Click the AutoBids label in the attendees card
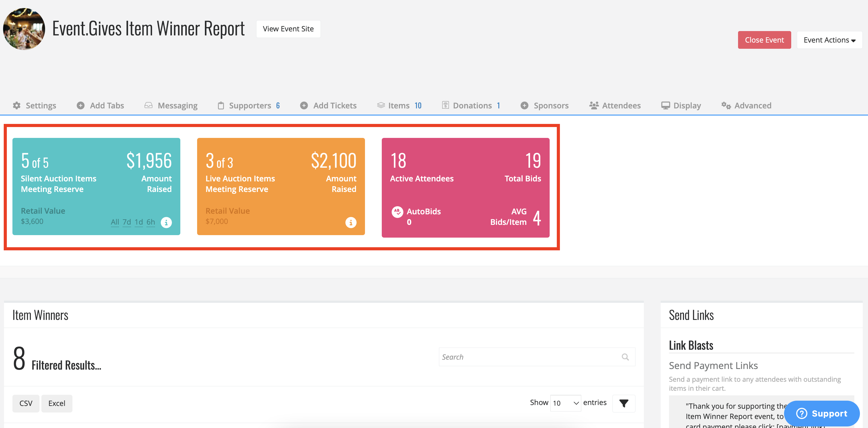 point(423,212)
